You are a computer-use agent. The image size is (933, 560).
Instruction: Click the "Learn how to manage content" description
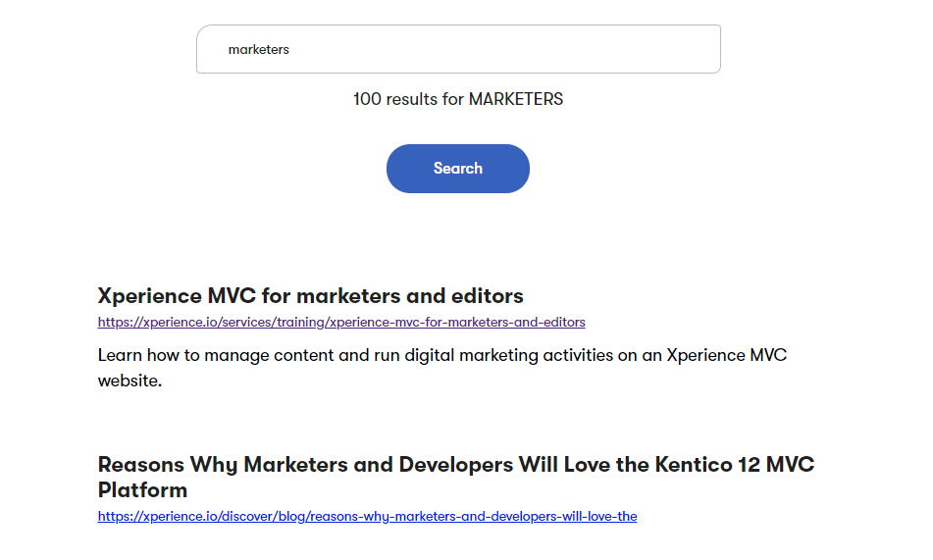pos(442,368)
